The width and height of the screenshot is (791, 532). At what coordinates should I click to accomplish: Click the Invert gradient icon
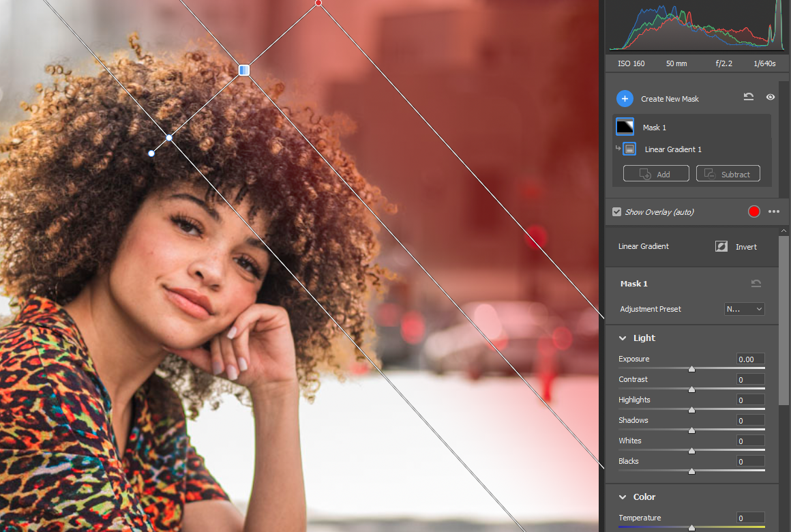click(x=721, y=246)
